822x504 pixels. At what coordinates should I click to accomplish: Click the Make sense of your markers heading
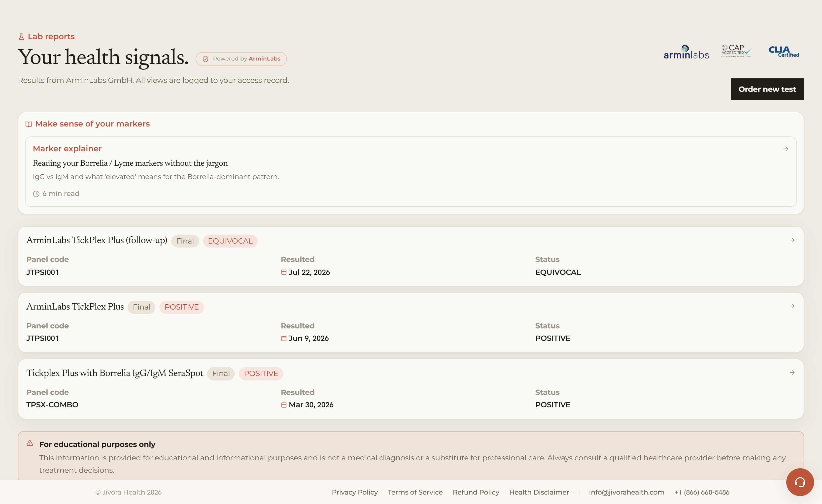(92, 124)
